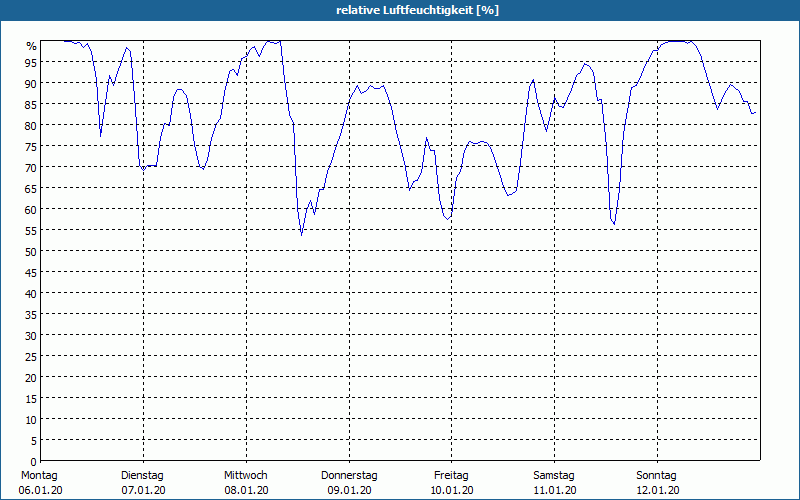
Task: Select the Mittwoch day label
Action: coord(245,476)
